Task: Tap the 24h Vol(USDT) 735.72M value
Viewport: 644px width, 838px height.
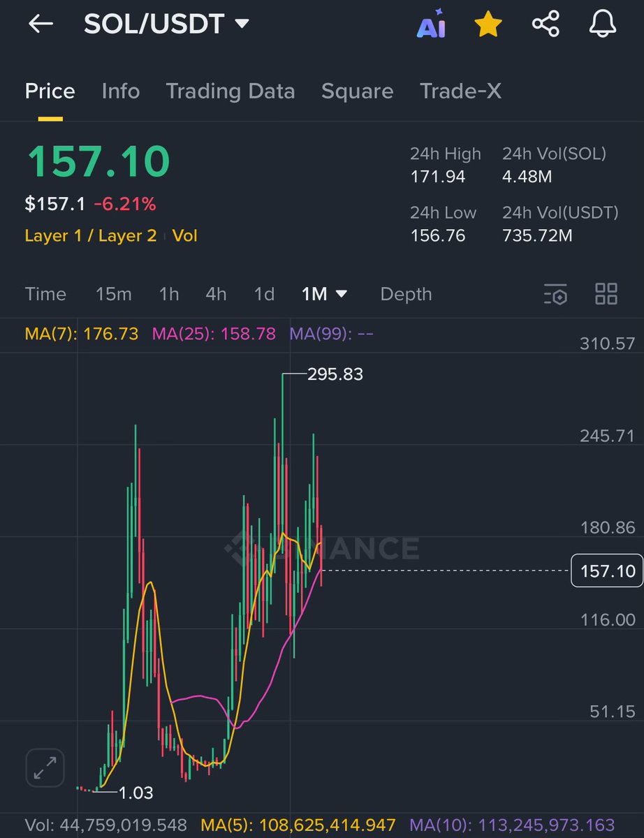Action: tap(537, 235)
